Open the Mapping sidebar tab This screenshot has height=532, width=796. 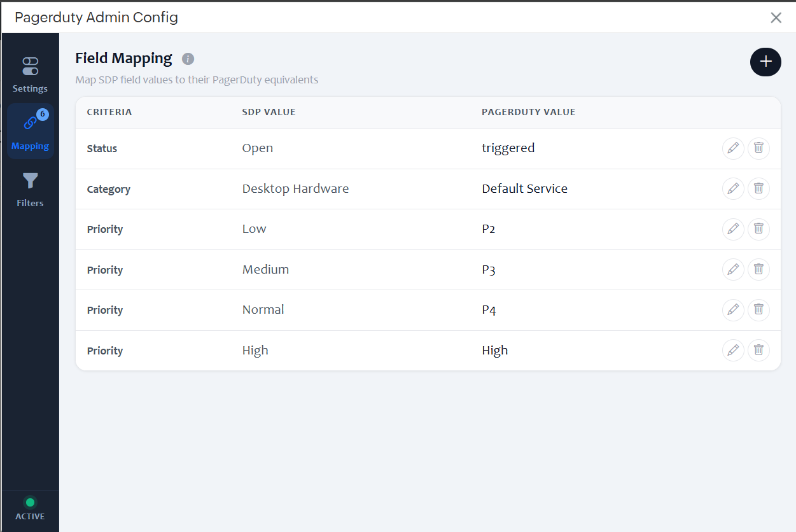pos(30,131)
